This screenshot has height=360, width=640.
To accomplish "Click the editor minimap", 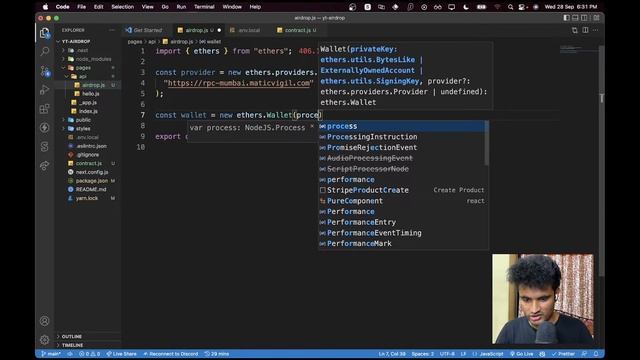I will 579,50.
